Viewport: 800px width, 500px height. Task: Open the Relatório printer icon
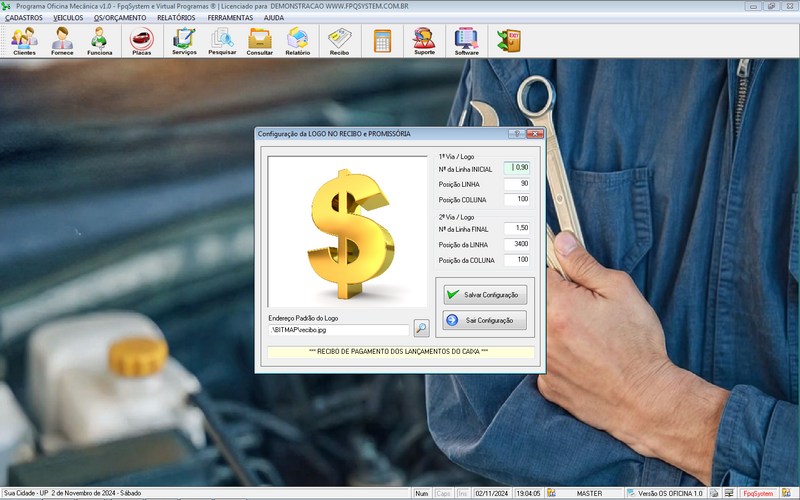(297, 41)
